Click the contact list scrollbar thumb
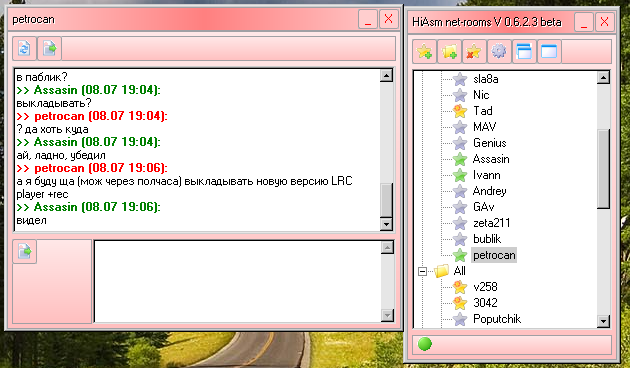630x368 pixels. (603, 169)
